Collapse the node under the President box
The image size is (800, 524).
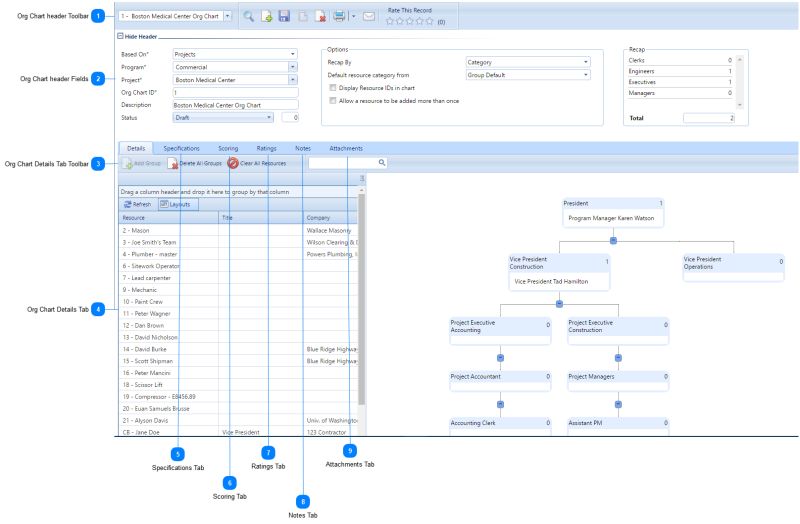[613, 240]
